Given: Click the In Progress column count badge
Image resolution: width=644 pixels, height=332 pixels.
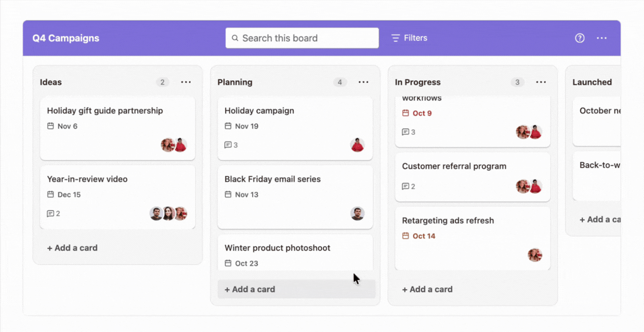Looking at the screenshot, I should [x=517, y=82].
